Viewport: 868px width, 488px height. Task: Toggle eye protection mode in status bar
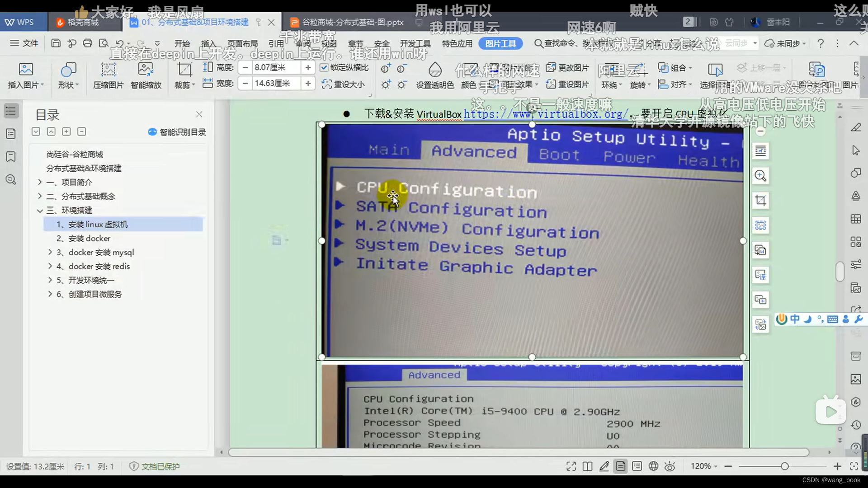(x=670, y=466)
